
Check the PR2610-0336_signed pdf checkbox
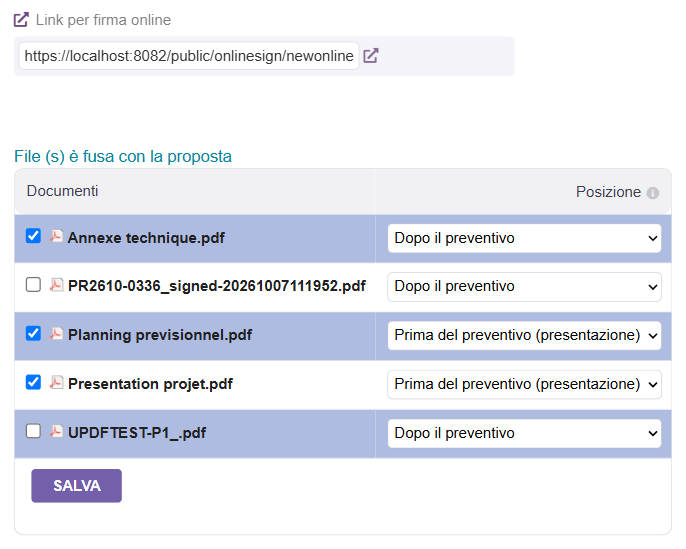pos(33,284)
